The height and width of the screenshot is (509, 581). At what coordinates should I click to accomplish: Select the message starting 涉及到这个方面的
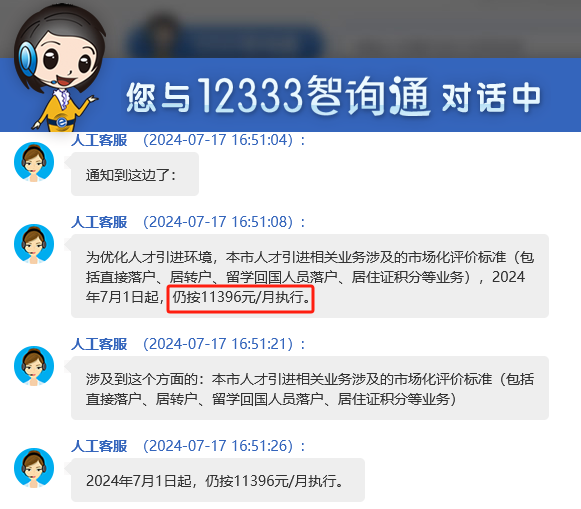pyautogui.click(x=310, y=388)
